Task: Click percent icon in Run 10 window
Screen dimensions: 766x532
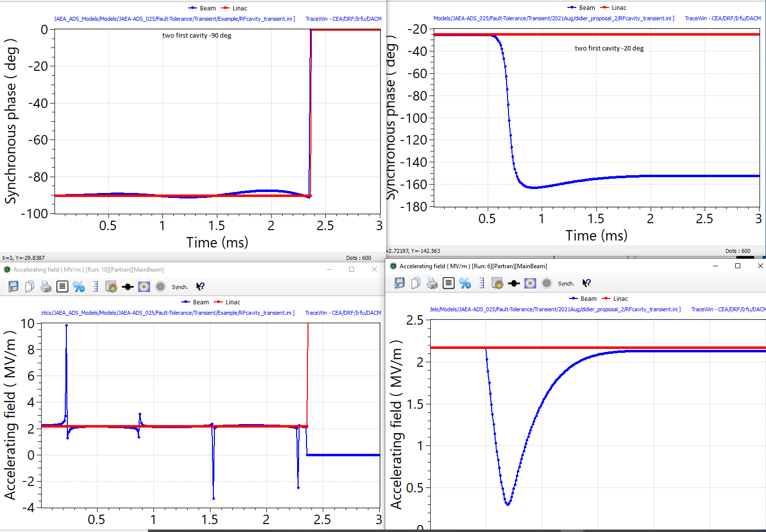Action: [79, 287]
